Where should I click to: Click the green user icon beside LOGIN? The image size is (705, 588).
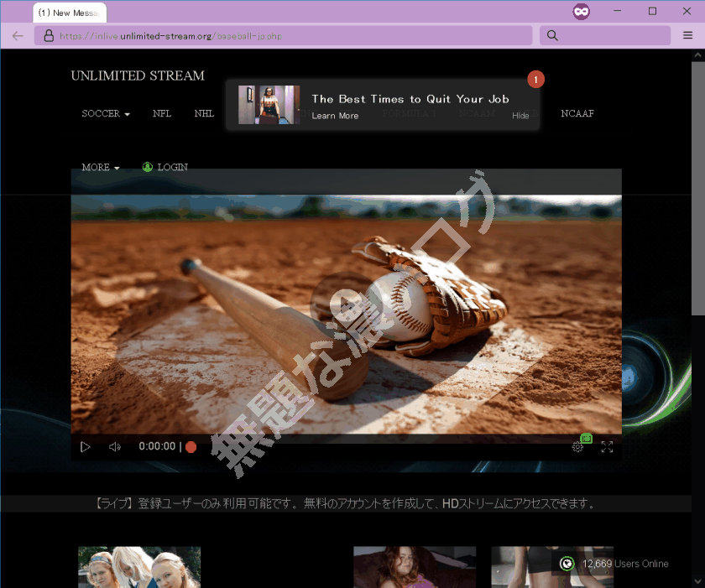pos(148,167)
